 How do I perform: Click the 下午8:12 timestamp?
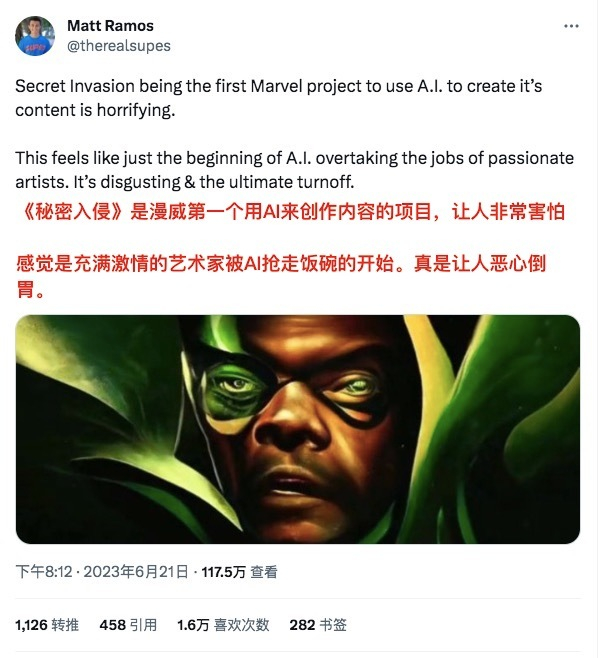click(x=44, y=572)
